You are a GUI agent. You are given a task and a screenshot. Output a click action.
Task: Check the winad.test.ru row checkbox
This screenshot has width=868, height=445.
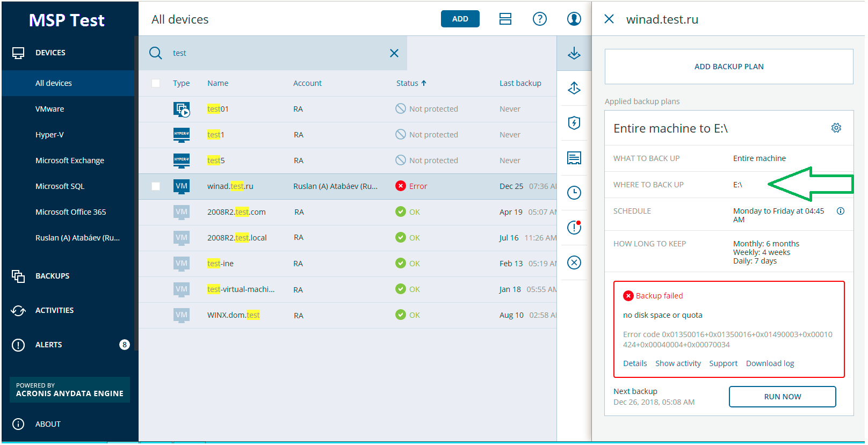(x=156, y=186)
